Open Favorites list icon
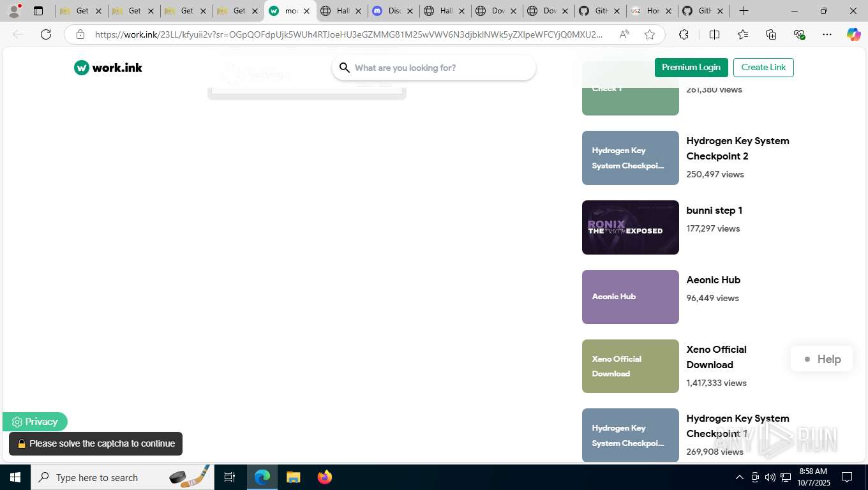Image resolution: width=868 pixels, height=490 pixels. point(743,34)
